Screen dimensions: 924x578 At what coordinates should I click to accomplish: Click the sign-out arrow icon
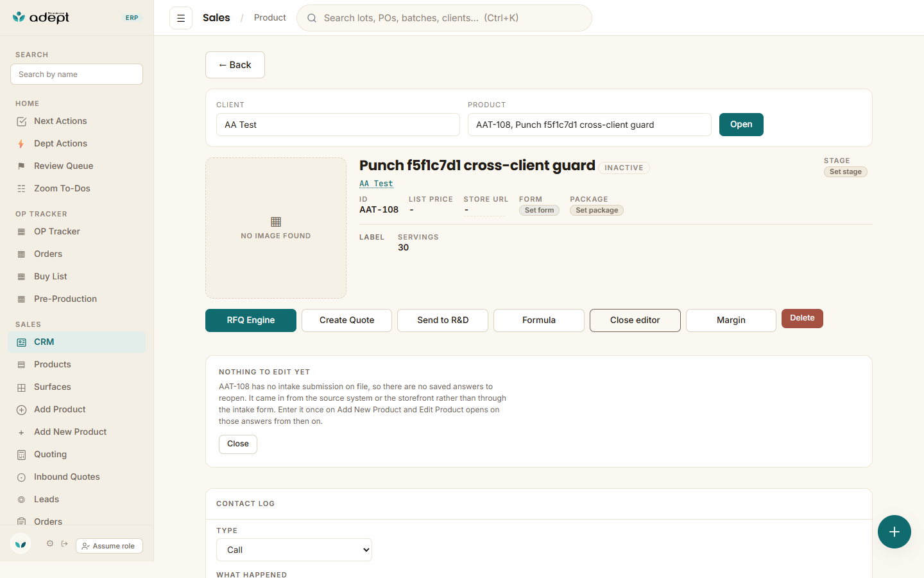(65, 543)
